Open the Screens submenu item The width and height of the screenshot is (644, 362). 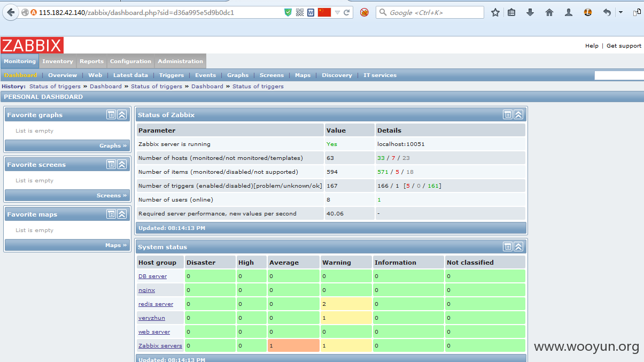pyautogui.click(x=271, y=75)
